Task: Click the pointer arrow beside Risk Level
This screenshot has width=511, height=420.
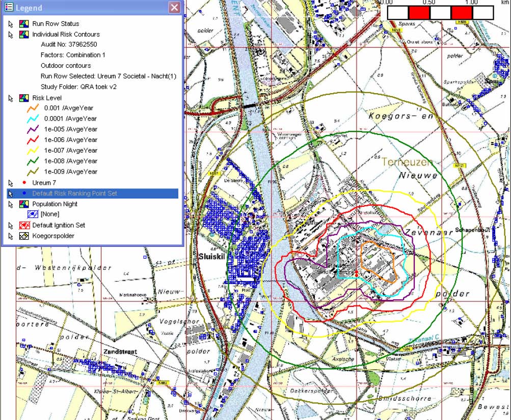Action: tap(11, 98)
